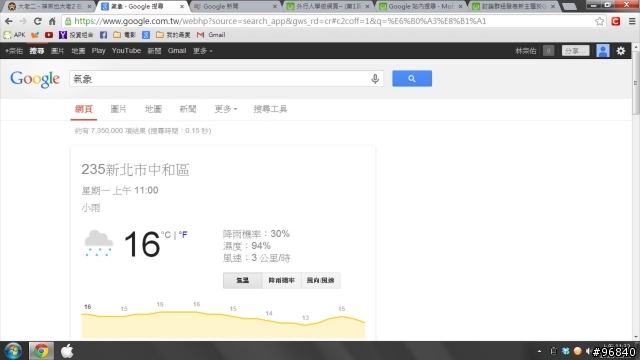Switch to Fahrenheit °F unit

183,235
